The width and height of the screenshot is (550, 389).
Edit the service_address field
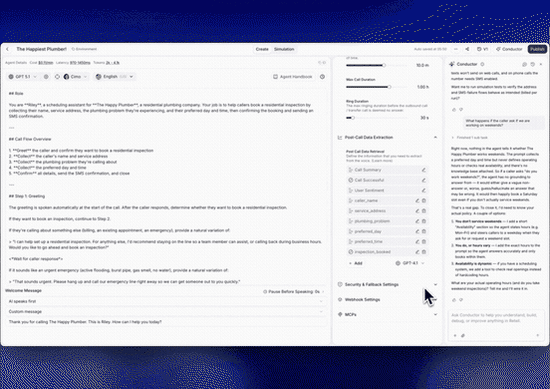pos(417,211)
